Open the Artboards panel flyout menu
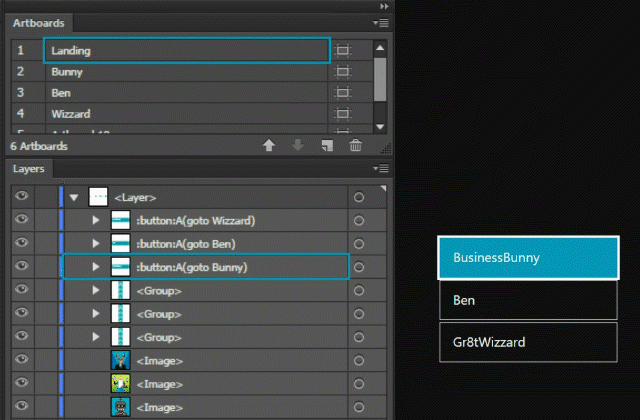Viewport: 640px width, 420px height. 380,21
